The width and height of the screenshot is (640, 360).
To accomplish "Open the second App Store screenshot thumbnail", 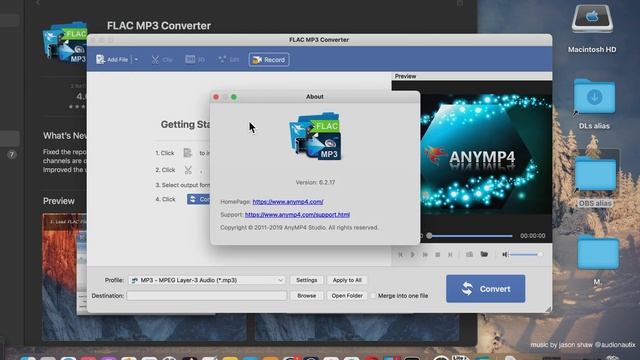I will point(357,327).
